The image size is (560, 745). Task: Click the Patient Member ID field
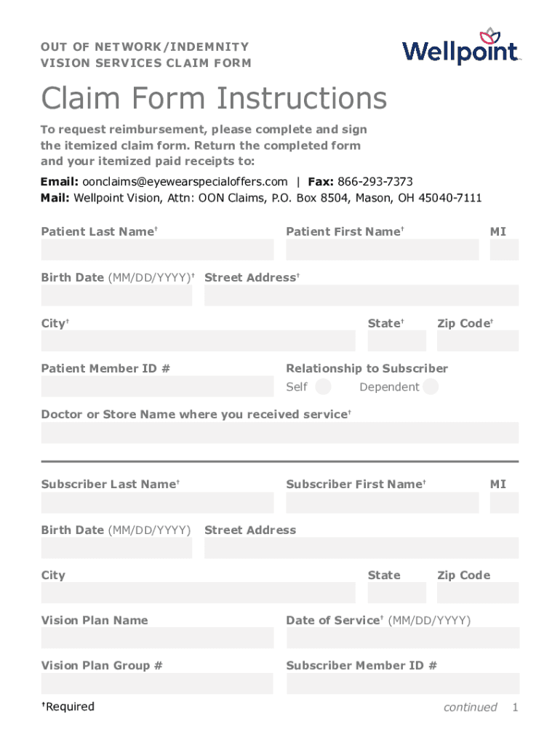157,386
